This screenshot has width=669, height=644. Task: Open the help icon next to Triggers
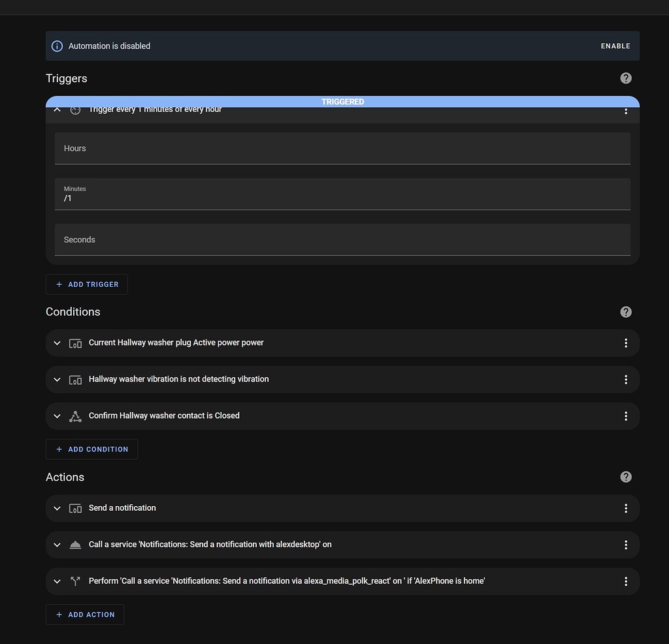point(626,78)
